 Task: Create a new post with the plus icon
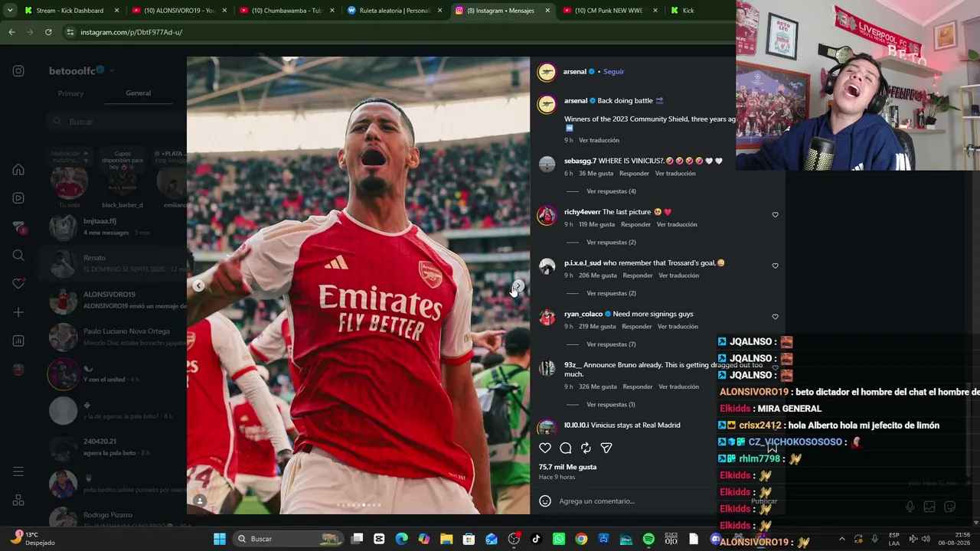point(18,312)
